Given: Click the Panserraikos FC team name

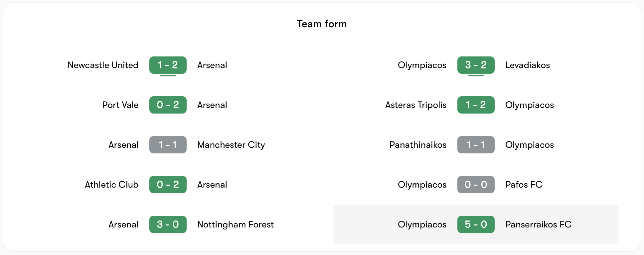Looking at the screenshot, I should click(538, 224).
